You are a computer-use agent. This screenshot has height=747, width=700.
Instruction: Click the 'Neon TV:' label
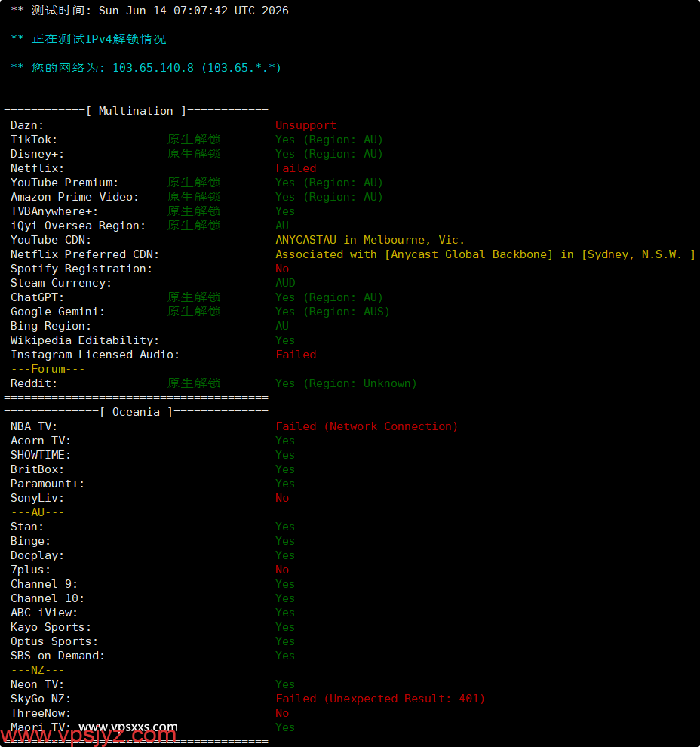point(37,684)
